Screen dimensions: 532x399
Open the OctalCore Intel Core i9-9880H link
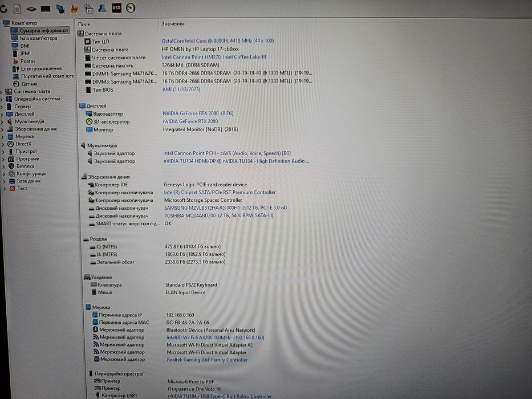(x=217, y=40)
